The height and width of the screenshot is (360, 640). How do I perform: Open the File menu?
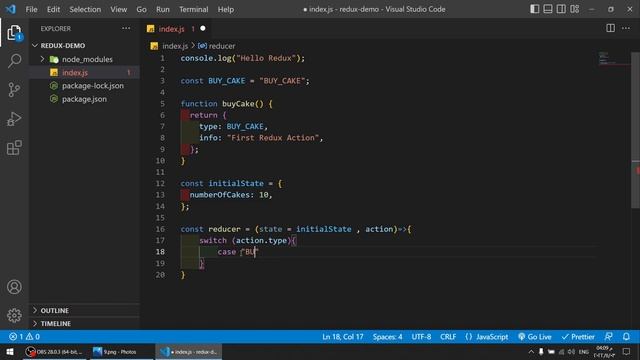[x=31, y=9]
